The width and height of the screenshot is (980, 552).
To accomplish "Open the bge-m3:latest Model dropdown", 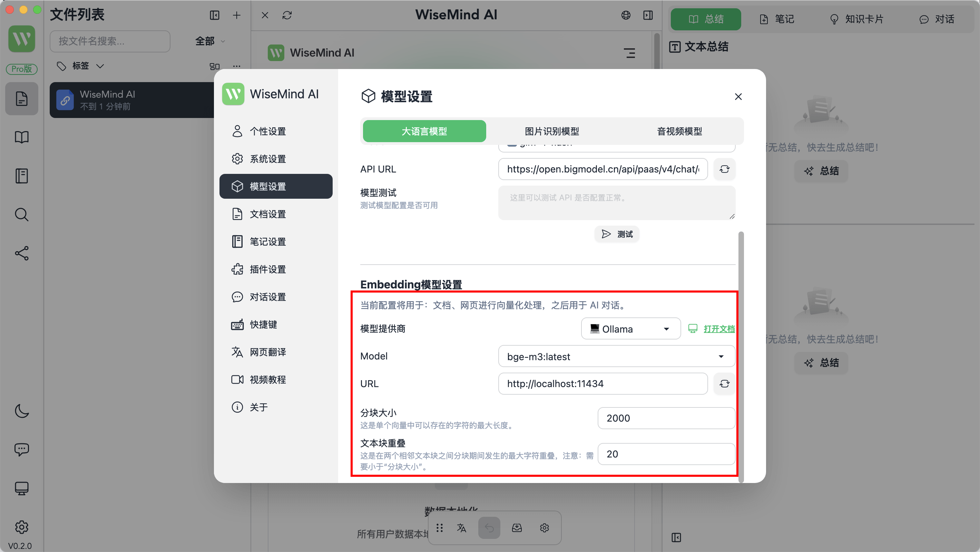I will 617,356.
